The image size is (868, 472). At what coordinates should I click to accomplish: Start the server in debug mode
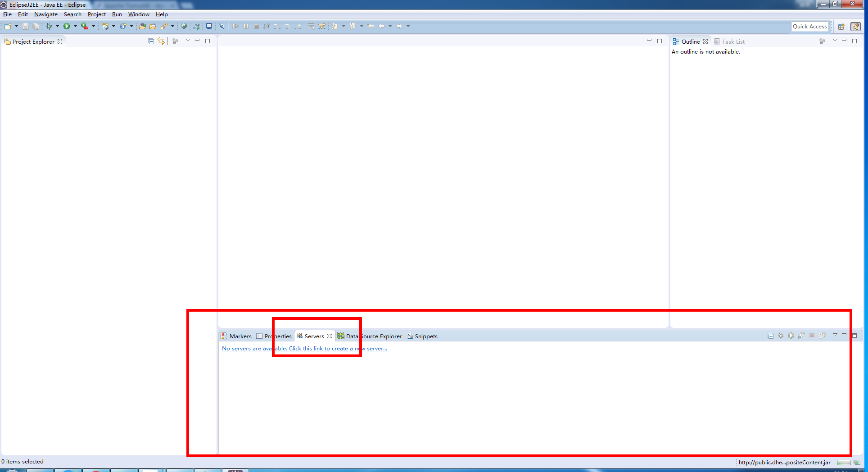pyautogui.click(x=781, y=336)
